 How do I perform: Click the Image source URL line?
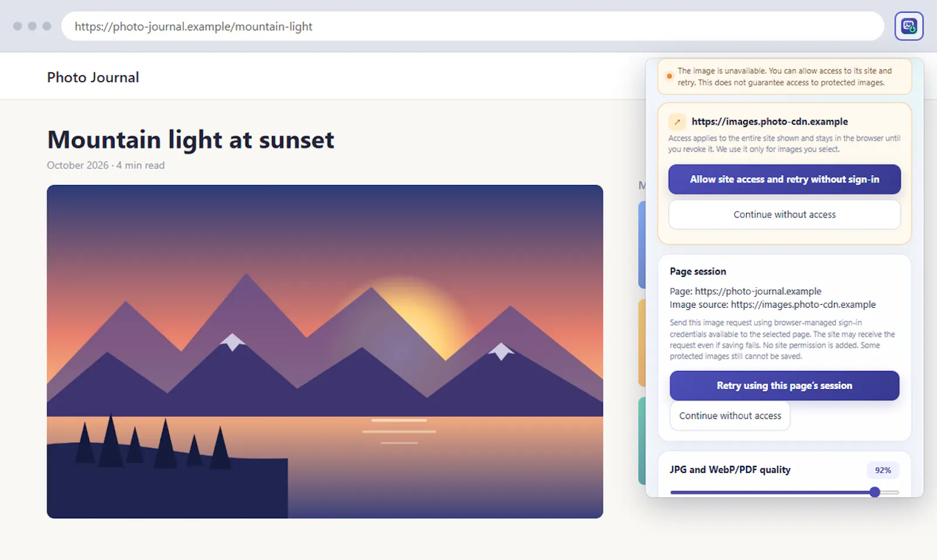[772, 305]
